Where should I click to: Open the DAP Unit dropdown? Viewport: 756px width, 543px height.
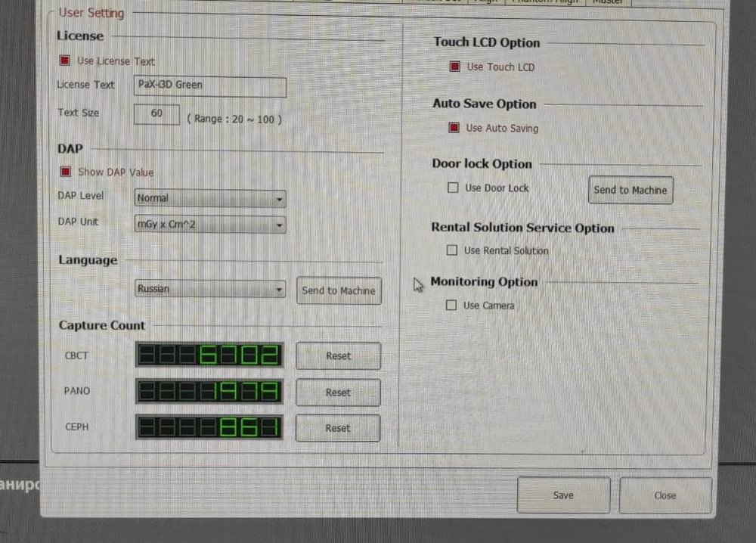210,225
